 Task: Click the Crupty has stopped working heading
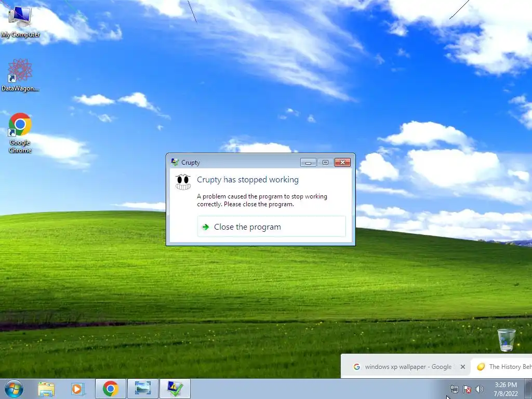(248, 179)
